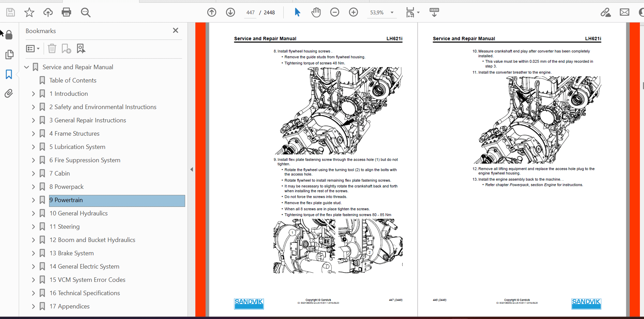This screenshot has height=319, width=644.
Task: Close the Bookmarks panel
Action: coord(176,31)
